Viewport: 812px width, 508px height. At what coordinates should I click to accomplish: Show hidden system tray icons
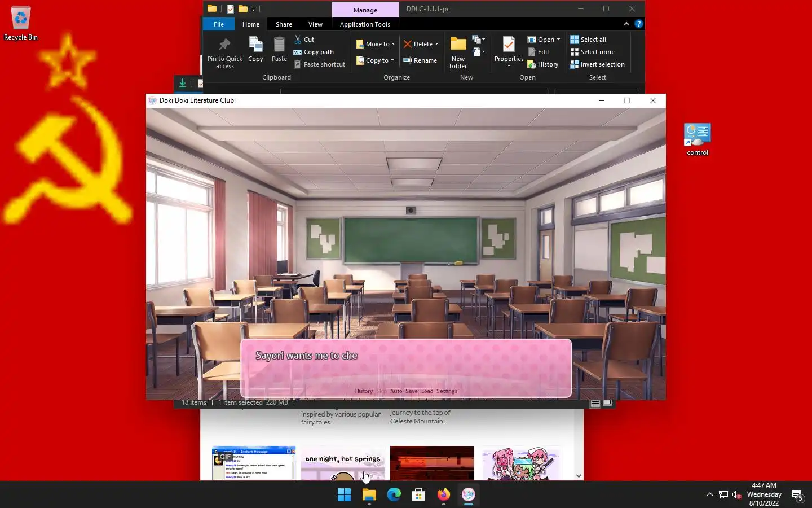(709, 495)
